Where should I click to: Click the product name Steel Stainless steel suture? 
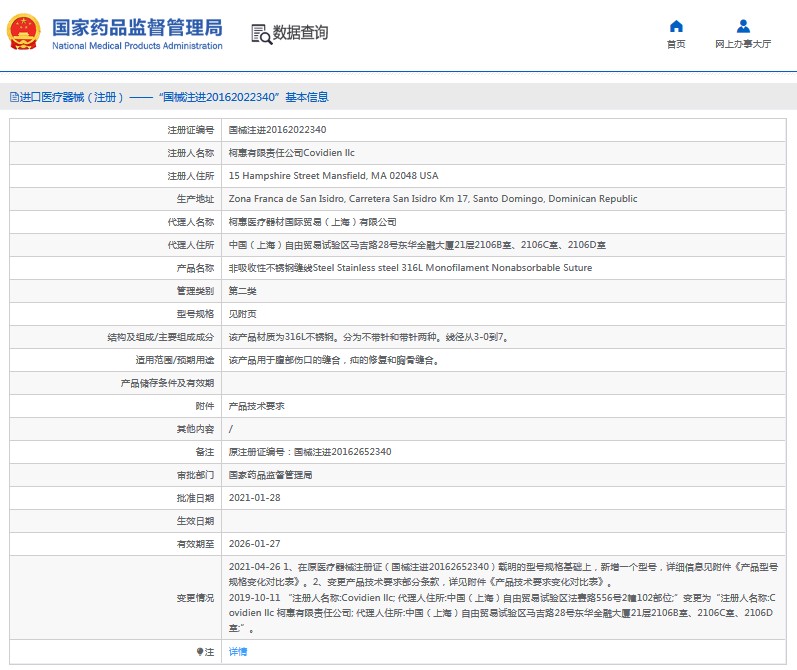pos(410,268)
